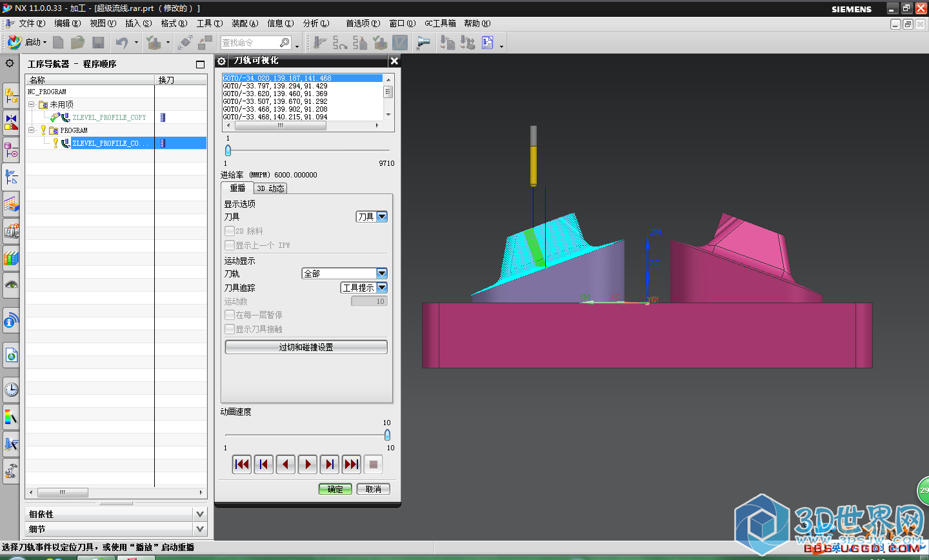Click the animation speed slider handle
Image resolution: width=929 pixels, height=560 pixels.
coord(387,435)
